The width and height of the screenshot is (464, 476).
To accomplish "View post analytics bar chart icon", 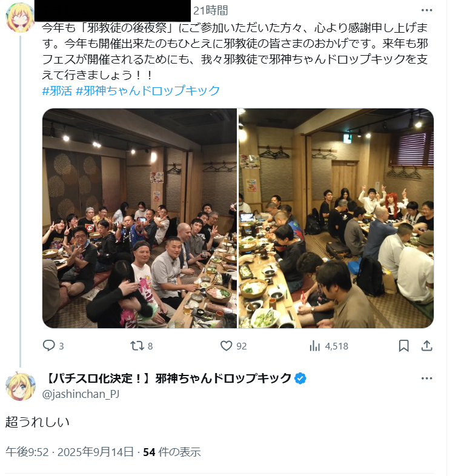I will coord(314,346).
